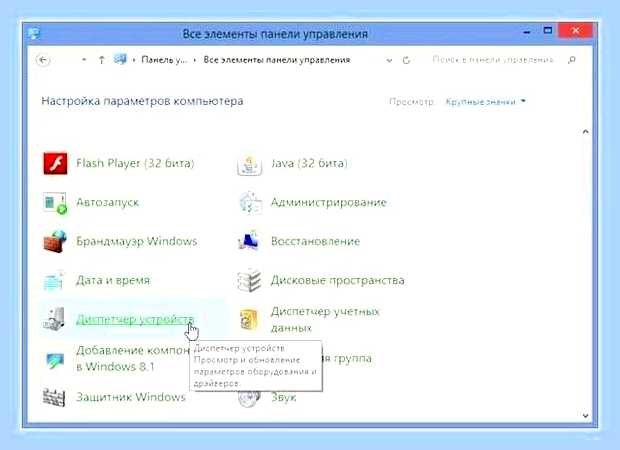Click the Все элементы панели управления breadcrumb
The image size is (620, 450).
[x=277, y=60]
